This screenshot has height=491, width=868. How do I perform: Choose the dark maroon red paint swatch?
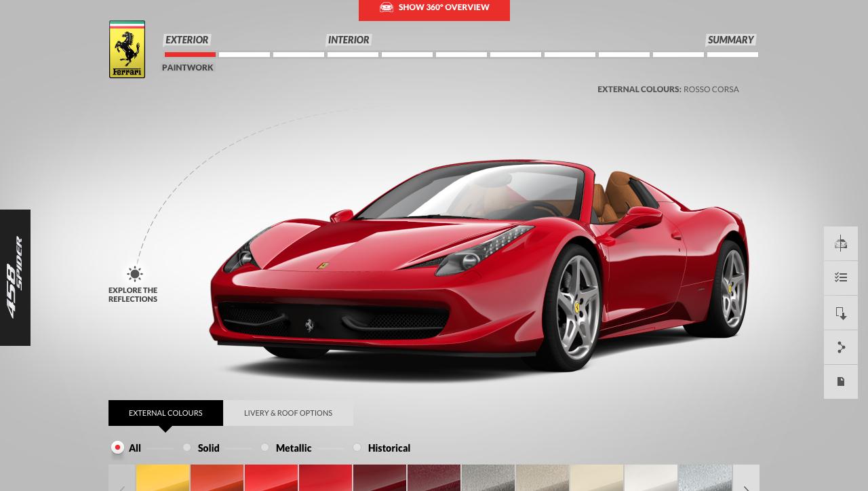pyautogui.click(x=380, y=478)
